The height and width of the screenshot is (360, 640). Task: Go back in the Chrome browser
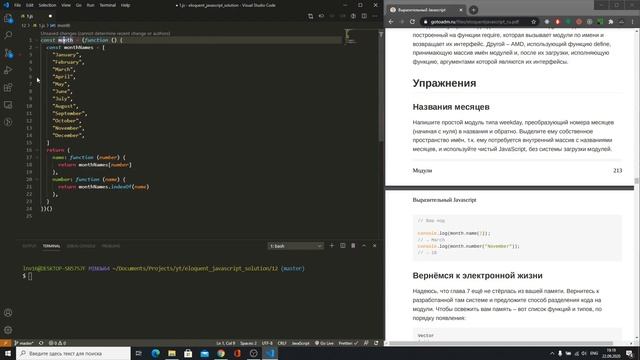pyautogui.click(x=391, y=22)
